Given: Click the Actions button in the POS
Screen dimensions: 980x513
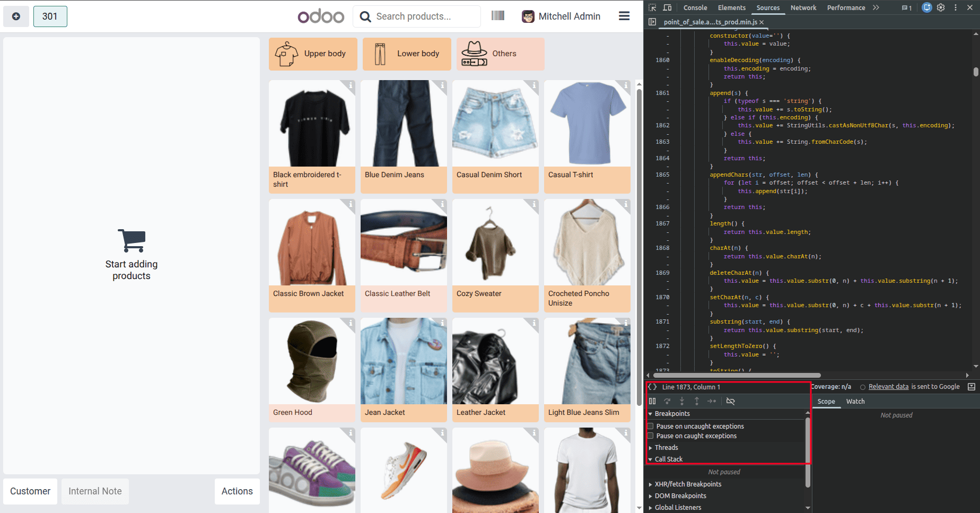Looking at the screenshot, I should coord(237,491).
